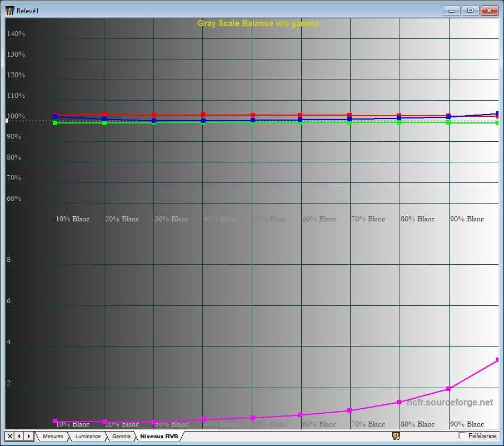Screen dimensions: 504x446
Task: Click the HCFR app icon in title bar
Action: (x=9, y=11)
